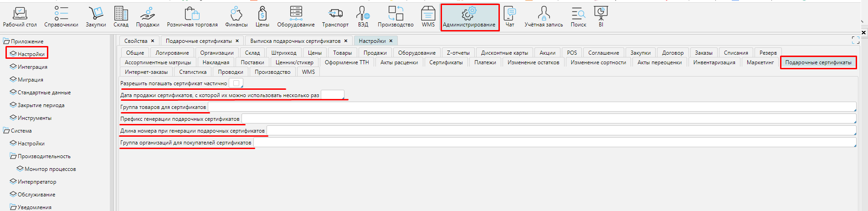This screenshot has height=211, width=868.
Task: Collapse the Приложение tree folder
Action: tap(6, 41)
